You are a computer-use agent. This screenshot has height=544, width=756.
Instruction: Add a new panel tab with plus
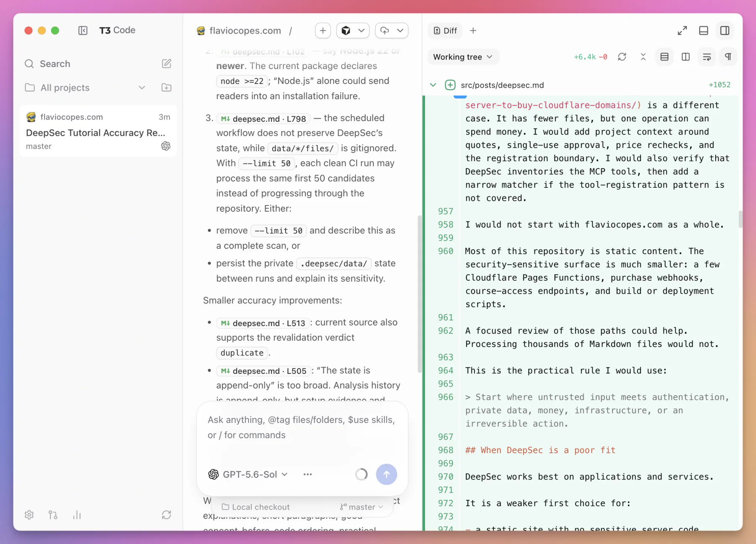[473, 31]
